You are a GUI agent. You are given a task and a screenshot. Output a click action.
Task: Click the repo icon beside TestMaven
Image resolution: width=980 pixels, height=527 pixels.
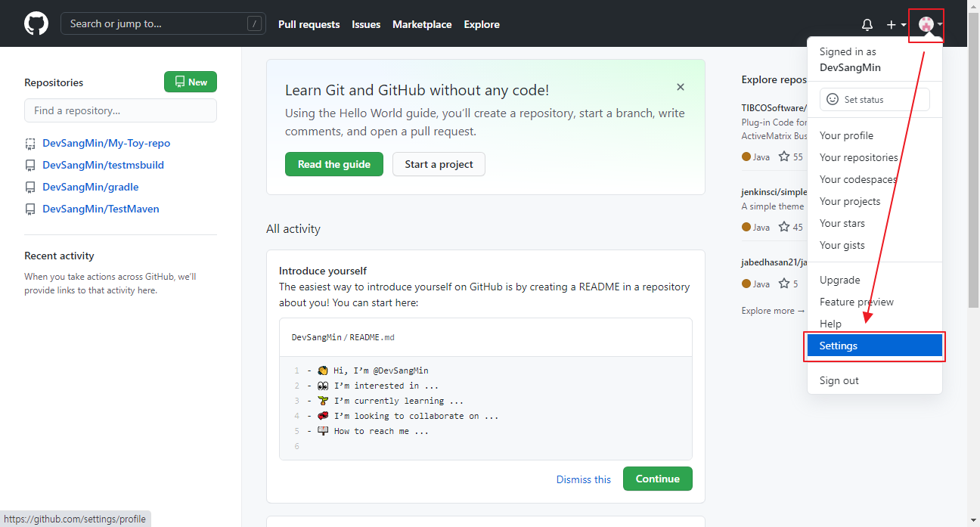click(x=30, y=209)
